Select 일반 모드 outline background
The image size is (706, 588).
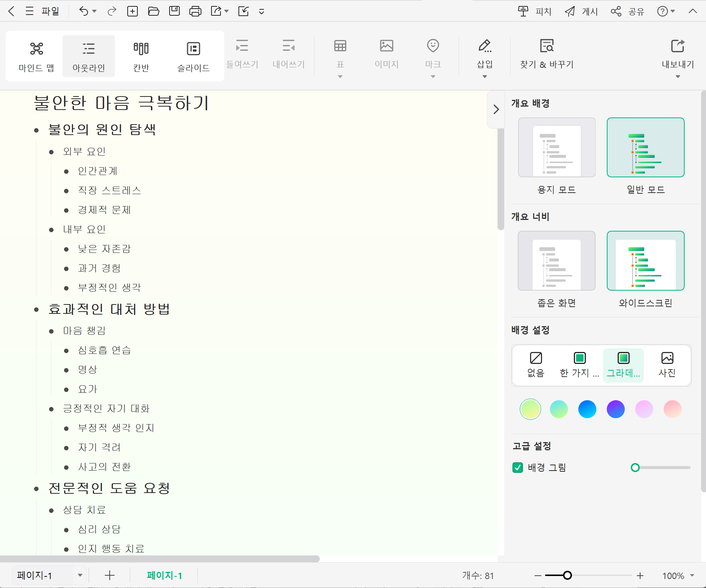(646, 147)
